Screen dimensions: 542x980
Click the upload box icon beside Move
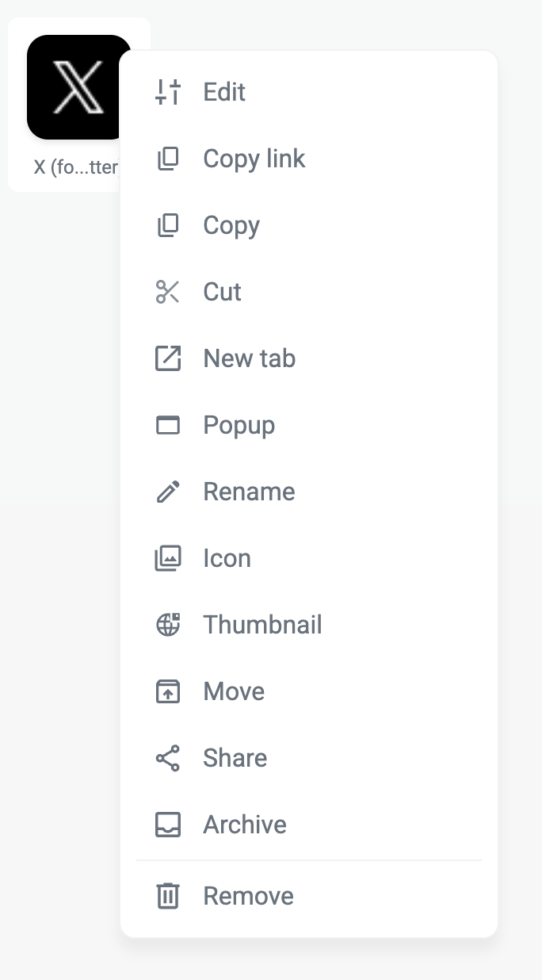pyautogui.click(x=168, y=692)
